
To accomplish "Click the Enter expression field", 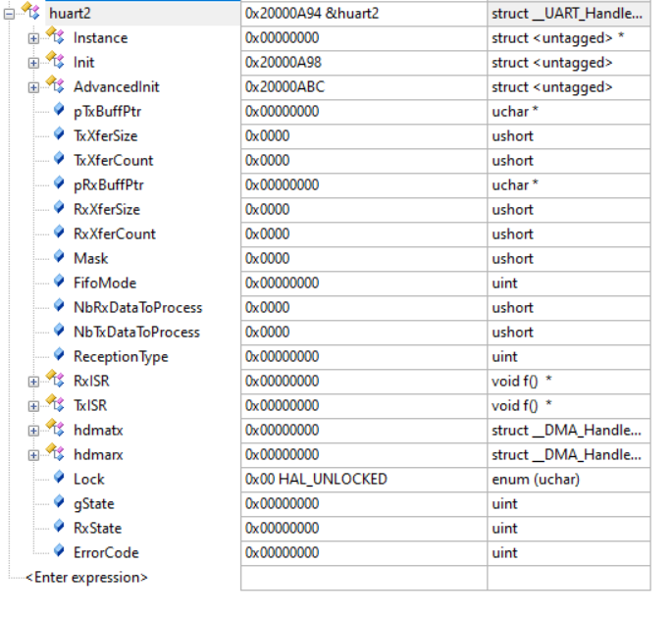I will click(x=86, y=578).
